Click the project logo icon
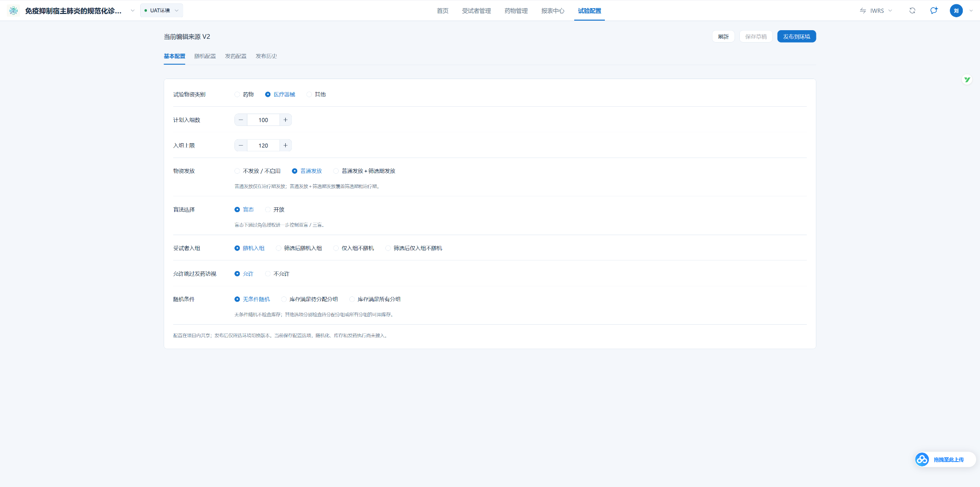Viewport: 980px width, 487px height. 13,11
